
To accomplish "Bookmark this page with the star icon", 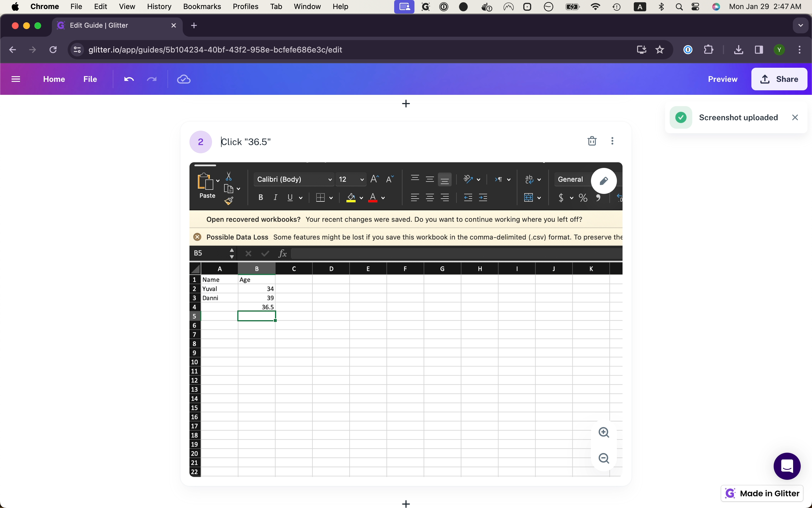I will tap(660, 50).
